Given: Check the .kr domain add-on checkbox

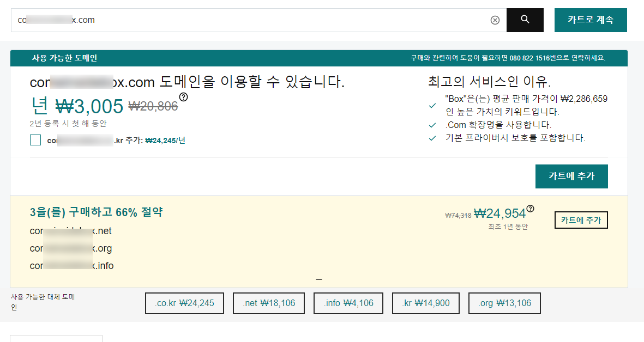Looking at the screenshot, I should tap(35, 141).
